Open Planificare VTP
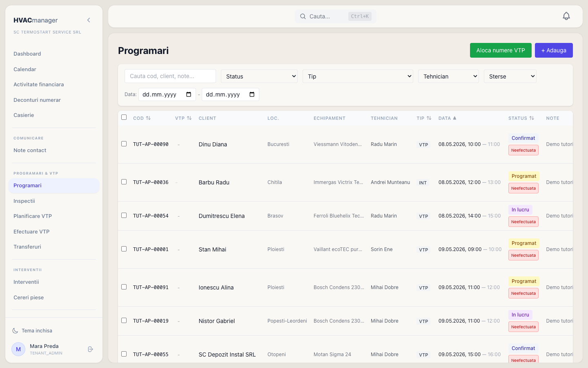The width and height of the screenshot is (588, 368). tap(33, 216)
